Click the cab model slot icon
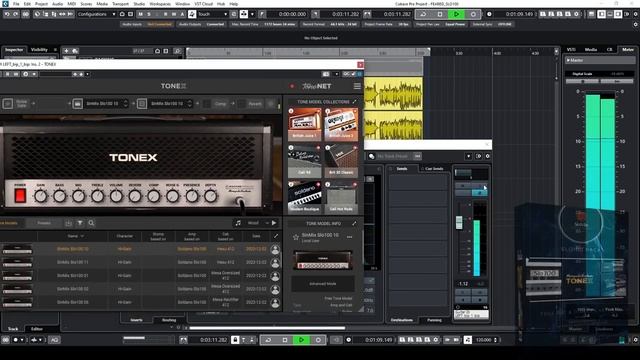Image resolution: width=640 pixels, height=360 pixels. pyautogui.click(x=142, y=104)
